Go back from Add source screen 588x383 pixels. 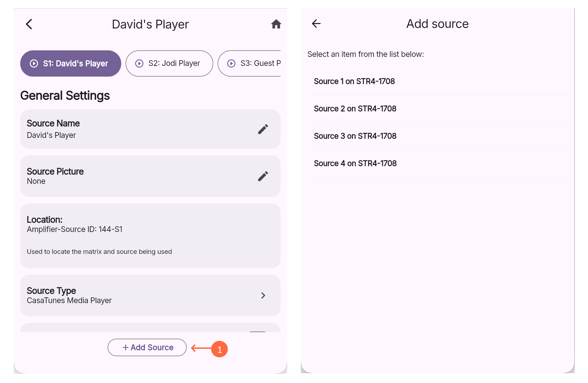click(x=316, y=24)
